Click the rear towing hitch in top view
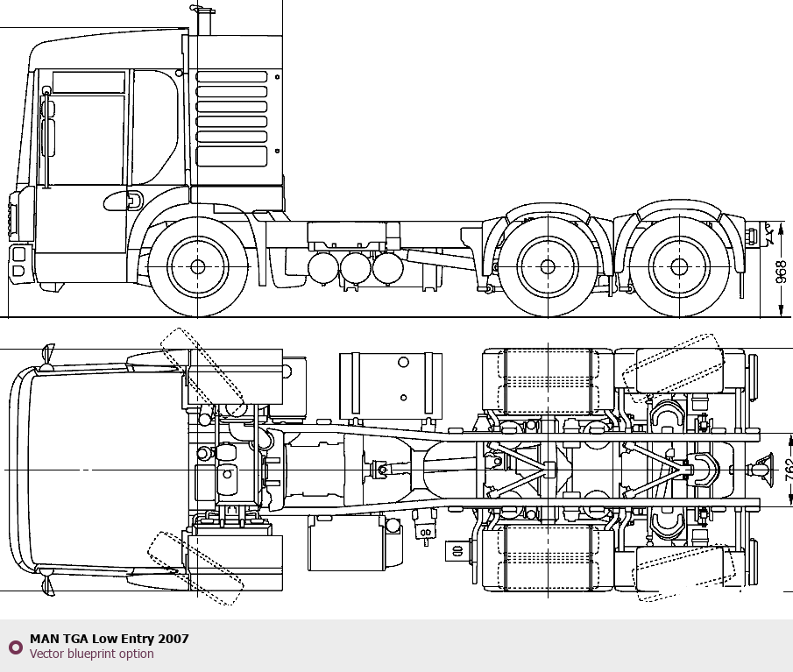This screenshot has height=672, width=793. pos(763,470)
